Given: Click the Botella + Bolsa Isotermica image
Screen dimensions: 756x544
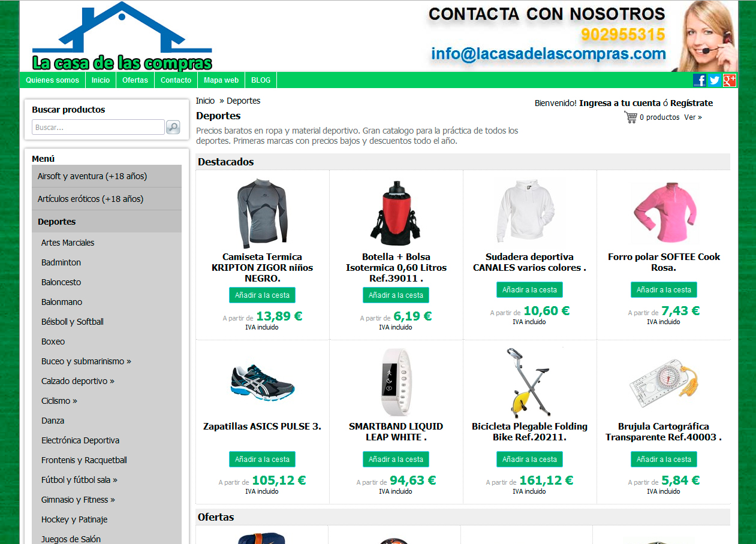Looking at the screenshot, I should click(x=396, y=213).
